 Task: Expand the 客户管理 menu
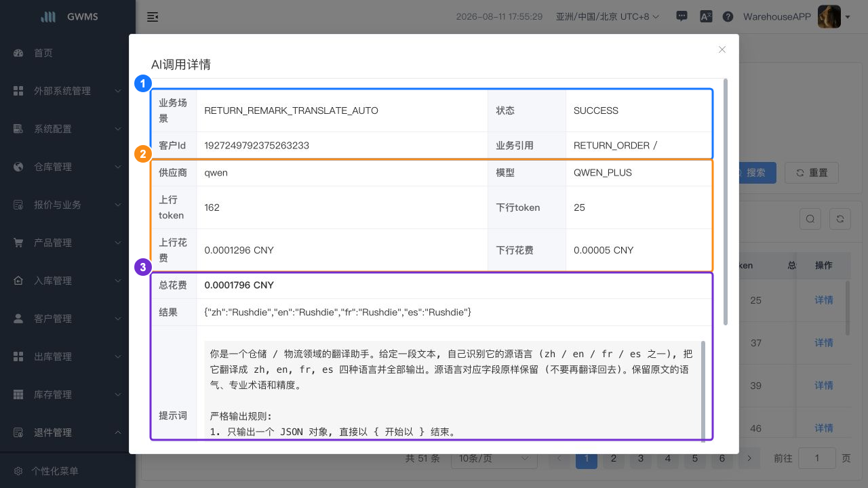point(68,319)
